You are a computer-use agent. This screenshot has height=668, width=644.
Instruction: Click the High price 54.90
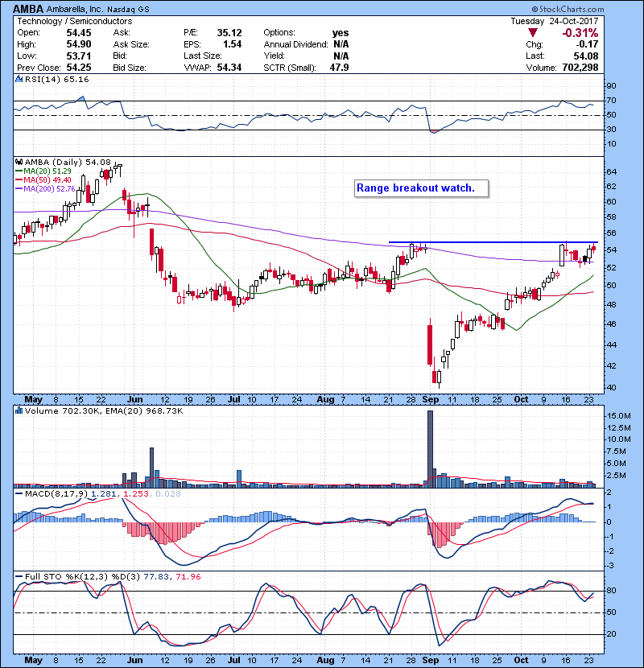click(79, 44)
